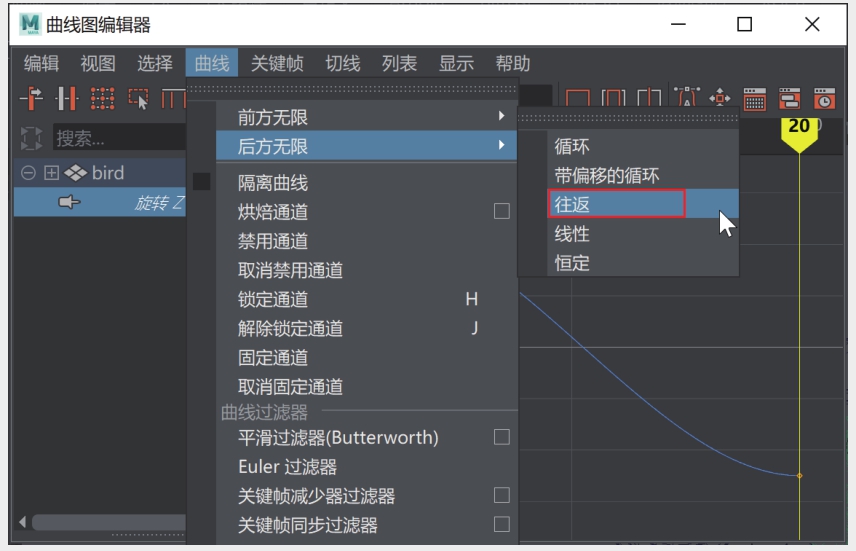This screenshot has width=856, height=551.
Task: Open the 帮助 menu
Action: click(513, 63)
